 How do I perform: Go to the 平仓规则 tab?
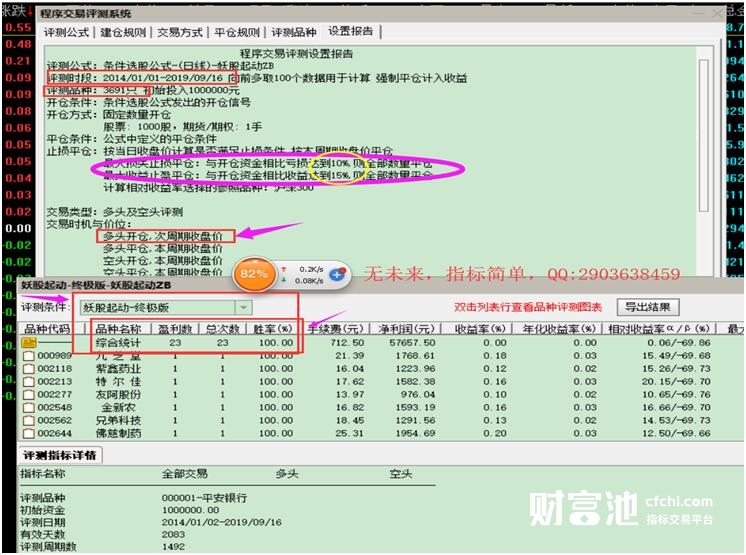(x=236, y=32)
